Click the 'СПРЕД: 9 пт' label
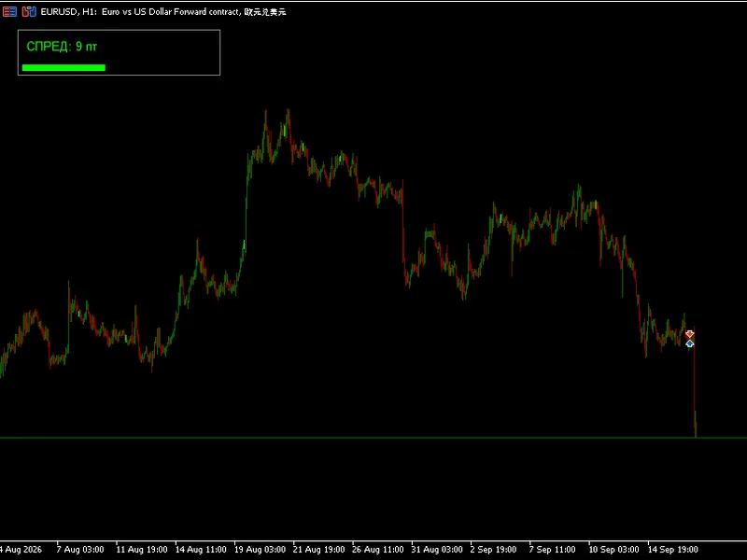This screenshot has height=560, width=747. (x=62, y=46)
